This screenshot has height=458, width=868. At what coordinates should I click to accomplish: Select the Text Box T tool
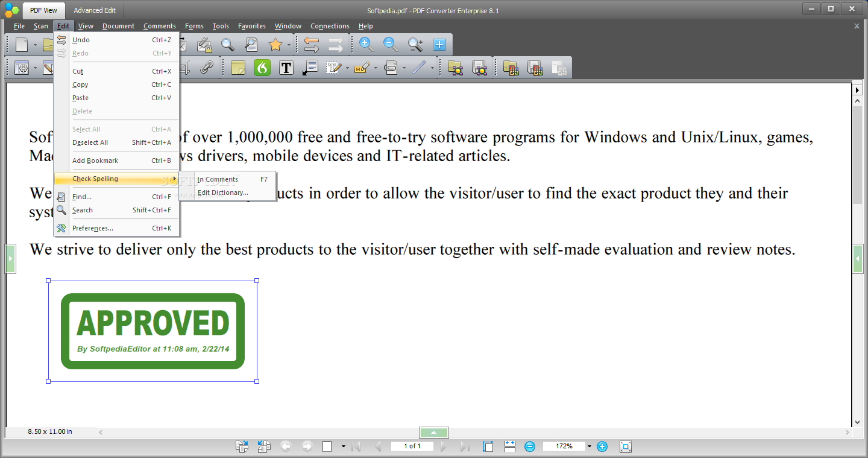286,68
